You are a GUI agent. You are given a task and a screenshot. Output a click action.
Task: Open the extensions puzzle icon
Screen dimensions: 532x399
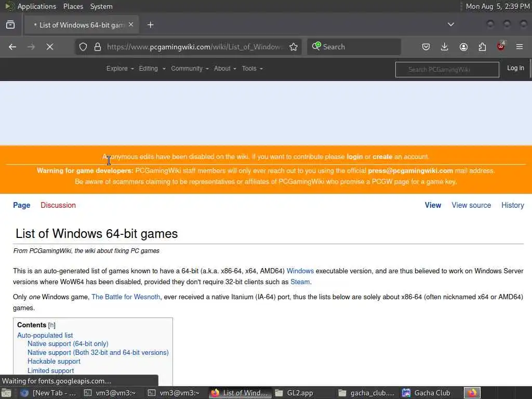[x=482, y=47]
